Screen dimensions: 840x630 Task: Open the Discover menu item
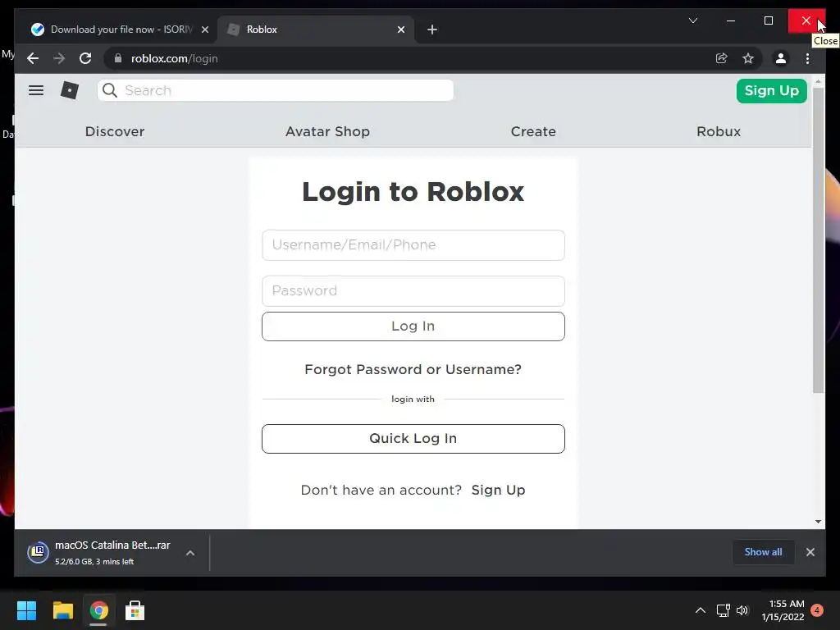pyautogui.click(x=115, y=131)
